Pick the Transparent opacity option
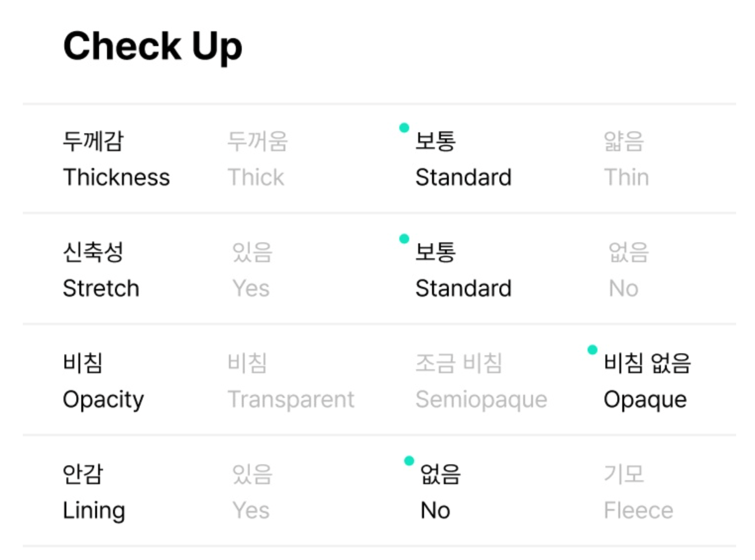Image resolution: width=755 pixels, height=560 pixels. tap(290, 382)
